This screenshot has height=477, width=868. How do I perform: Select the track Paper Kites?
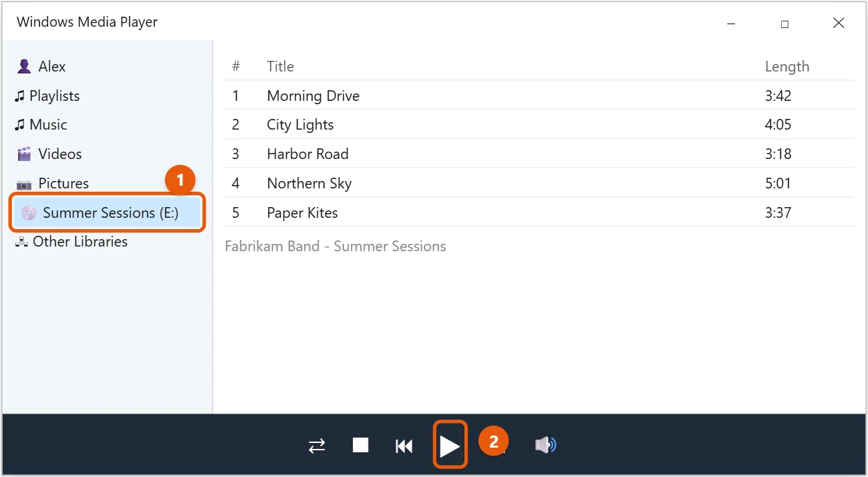point(539,212)
